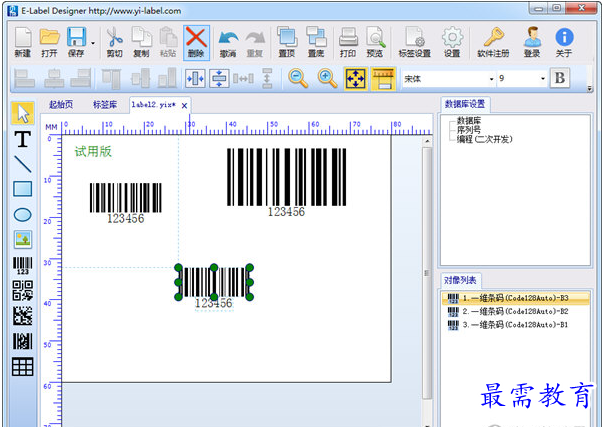Print the label with the 打印 icon
Screen dimensions: 602x427
tap(348, 42)
